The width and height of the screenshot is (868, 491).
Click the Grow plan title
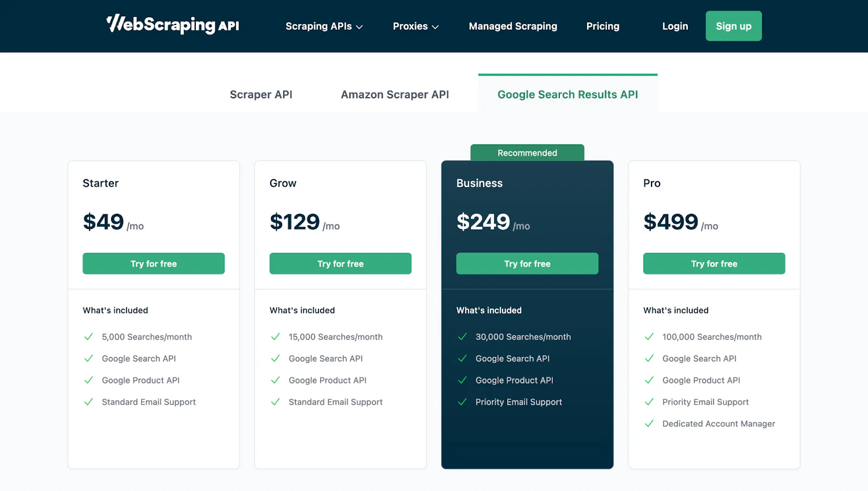[283, 183]
